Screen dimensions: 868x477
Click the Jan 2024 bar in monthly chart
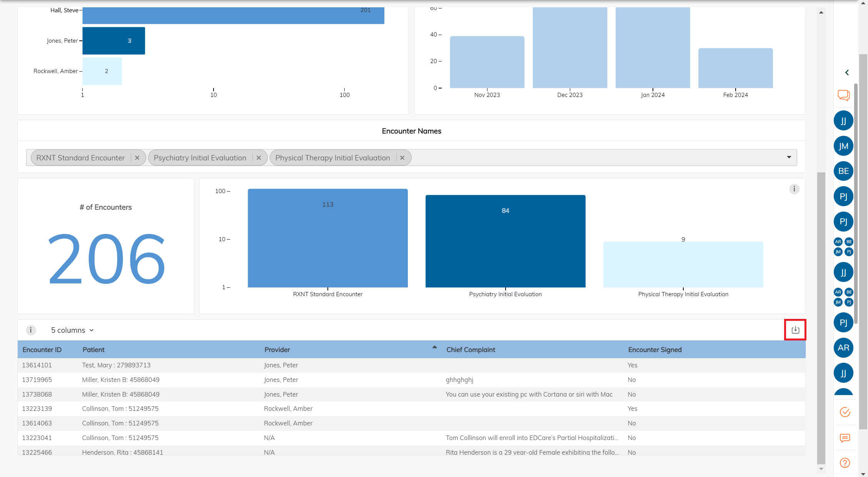coord(653,48)
